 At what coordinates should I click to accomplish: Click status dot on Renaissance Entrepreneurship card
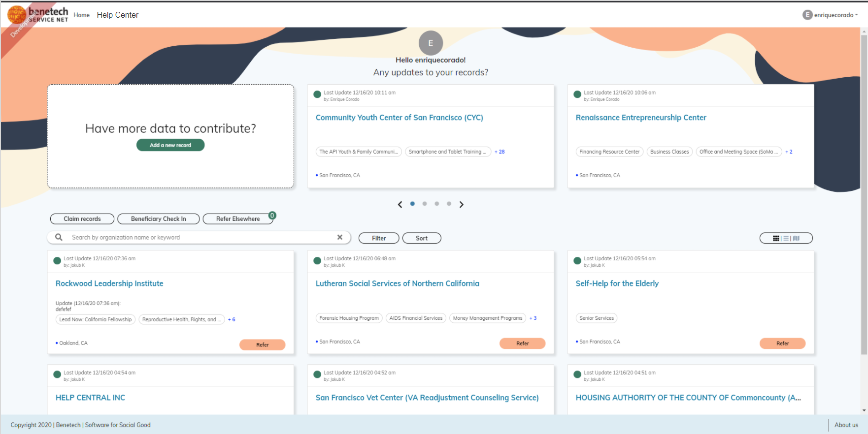pyautogui.click(x=577, y=94)
